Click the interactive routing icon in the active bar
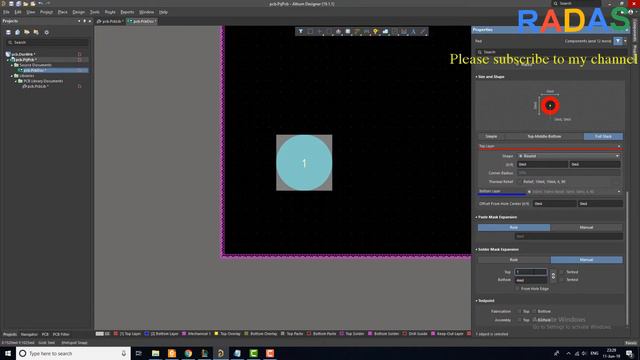Image resolution: width=640 pixels, height=360 pixels. tap(357, 31)
